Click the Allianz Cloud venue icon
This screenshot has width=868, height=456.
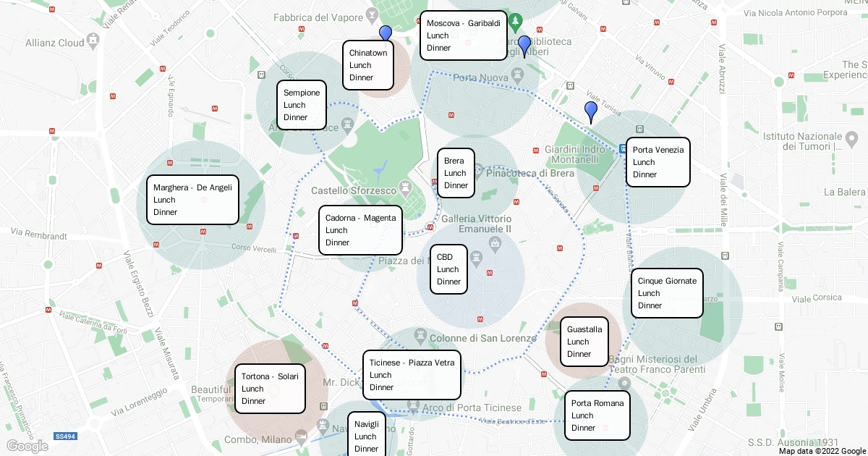94,38
